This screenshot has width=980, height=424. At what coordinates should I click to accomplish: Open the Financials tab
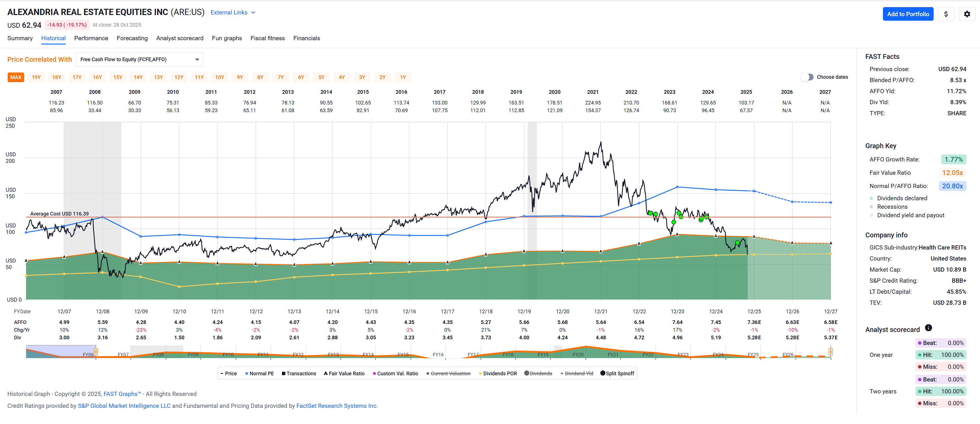(306, 38)
